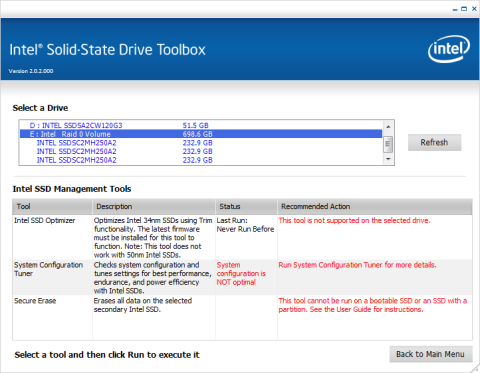Click drive list scroll down arrow
Image resolution: width=480 pixels, height=373 pixels.
tap(388, 159)
